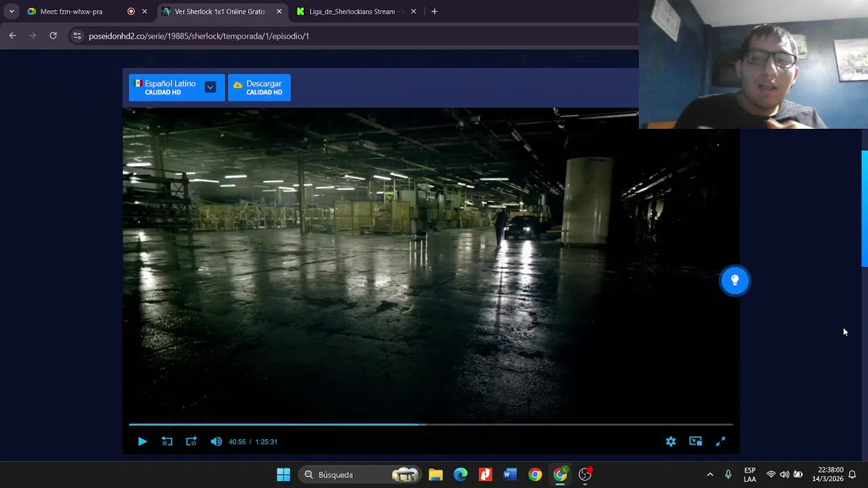
Task: Reload the current page
Action: (53, 36)
